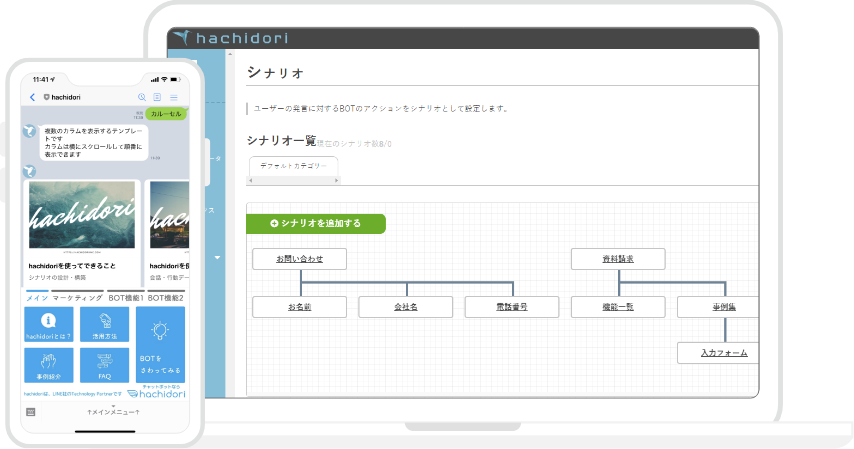Tap the 'hachidori' chat title on the phone
The height and width of the screenshot is (449, 854).
(66, 97)
